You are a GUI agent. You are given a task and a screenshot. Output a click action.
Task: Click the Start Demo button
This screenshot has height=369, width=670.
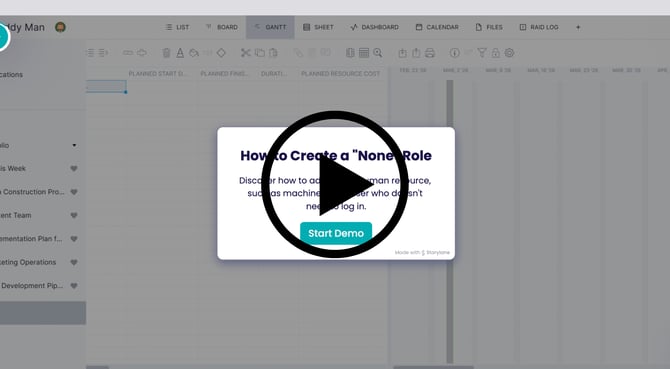(336, 233)
